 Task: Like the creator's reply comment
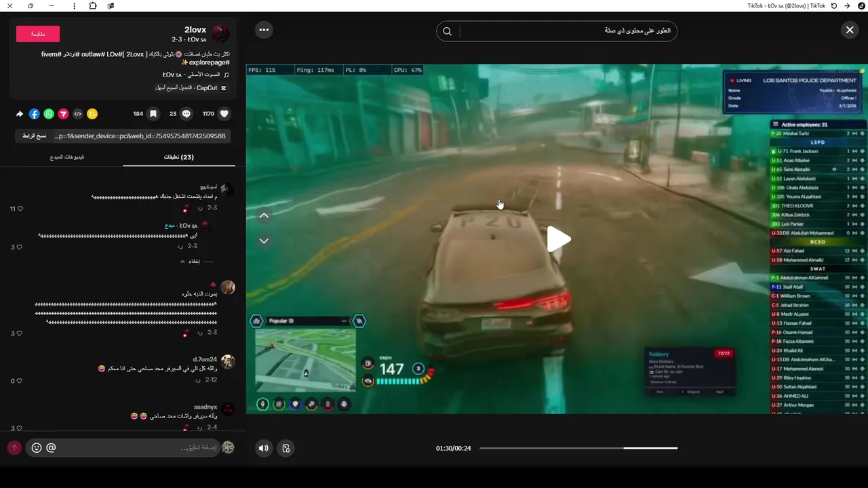coord(20,247)
